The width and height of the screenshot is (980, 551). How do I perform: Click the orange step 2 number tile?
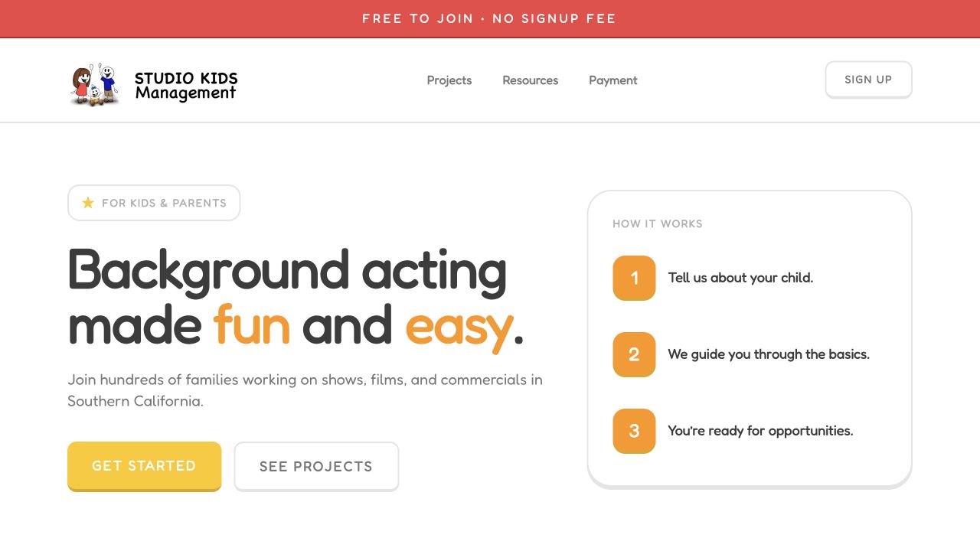pos(634,354)
